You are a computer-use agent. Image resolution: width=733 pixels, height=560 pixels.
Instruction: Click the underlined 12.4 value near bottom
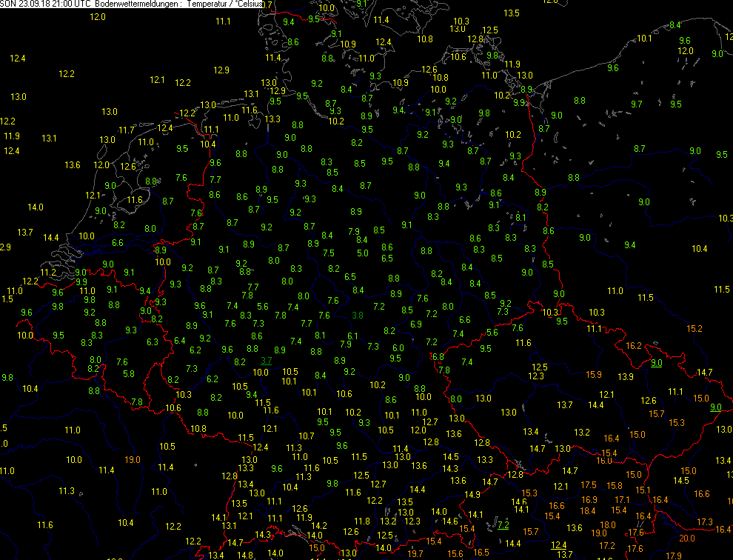(x=559, y=545)
